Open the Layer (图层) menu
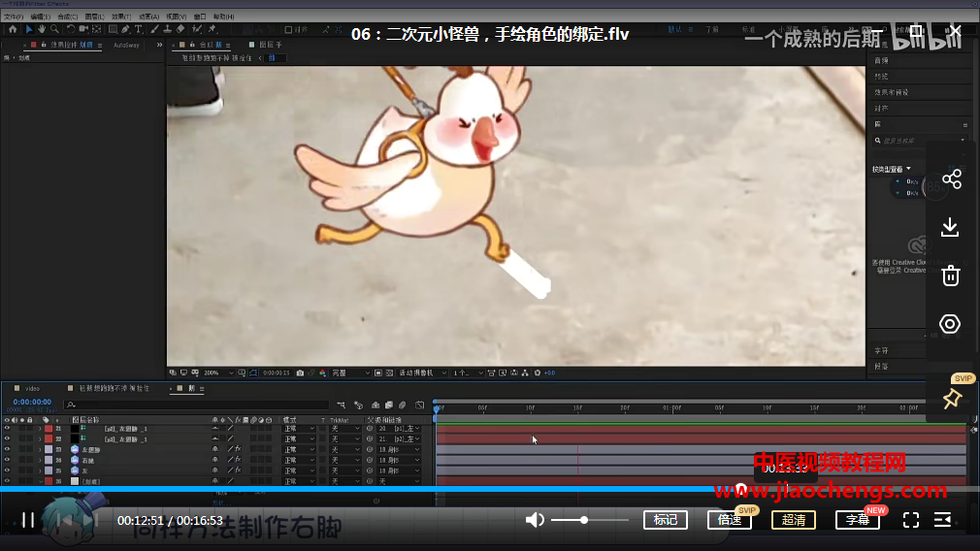Screen dimensions: 980x551 point(94,16)
